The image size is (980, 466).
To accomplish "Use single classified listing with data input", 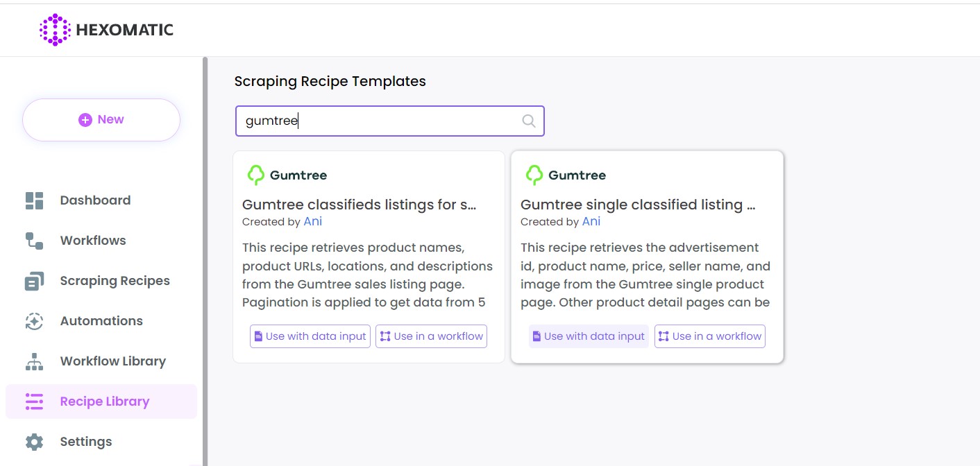I will 589,336.
